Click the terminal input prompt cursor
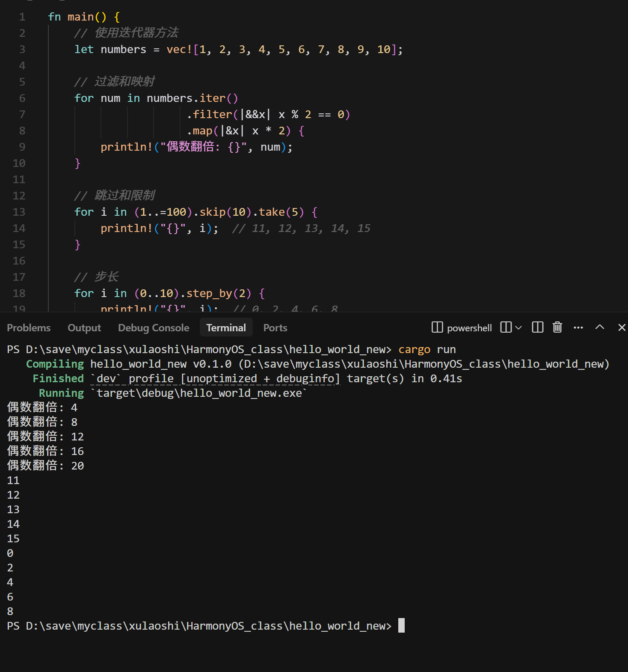Image resolution: width=628 pixels, height=672 pixels. [x=401, y=626]
